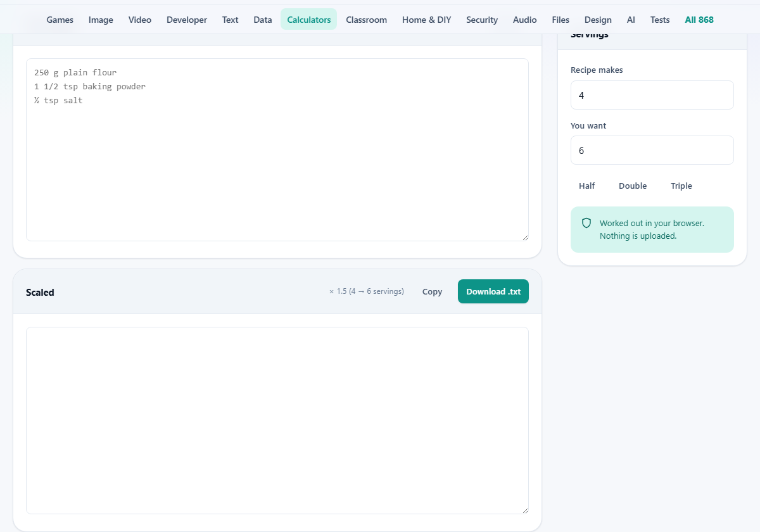Click the shield privacy icon
The image size is (760, 532).
[586, 223]
